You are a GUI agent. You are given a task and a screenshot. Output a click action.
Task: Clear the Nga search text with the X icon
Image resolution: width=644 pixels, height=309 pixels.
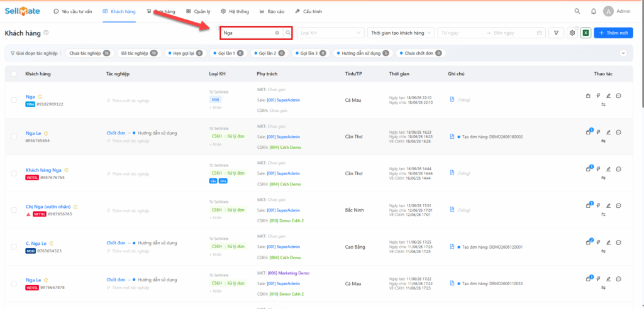[277, 33]
